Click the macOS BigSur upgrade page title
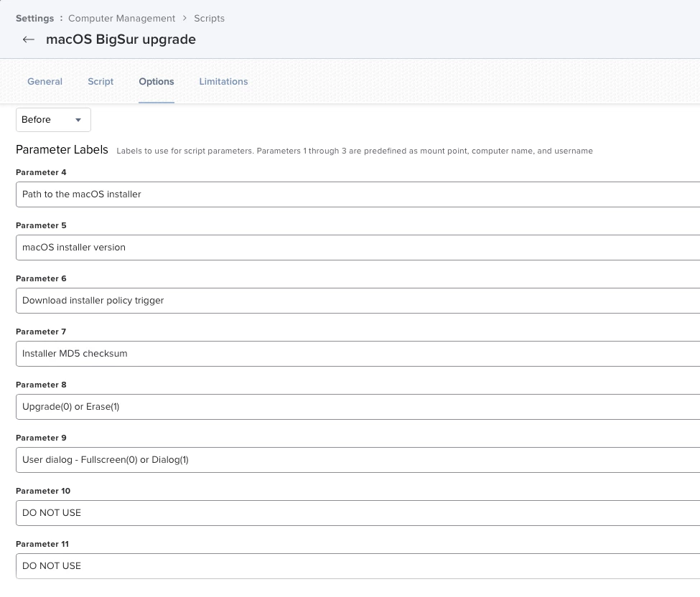Image resolution: width=700 pixels, height=597 pixels. tap(121, 39)
